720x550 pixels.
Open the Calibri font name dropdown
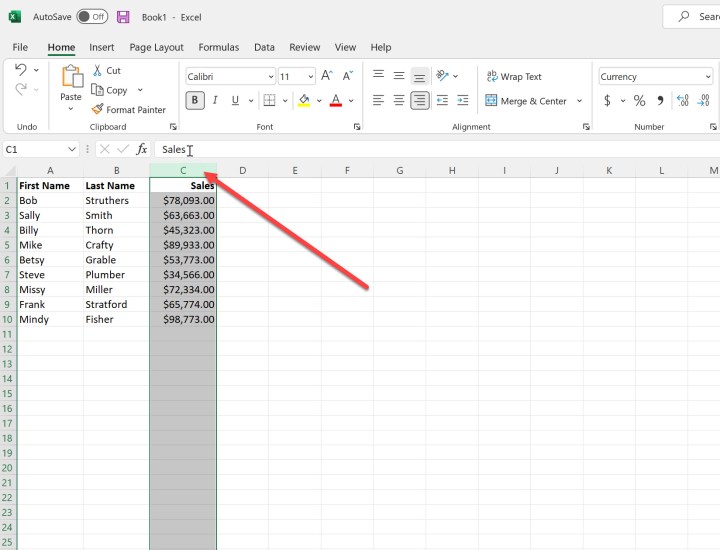pyautogui.click(x=270, y=77)
